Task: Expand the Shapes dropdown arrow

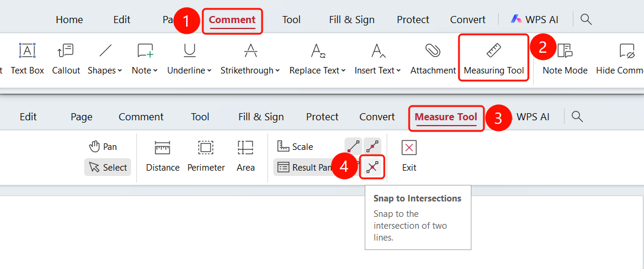Action: coord(120,71)
